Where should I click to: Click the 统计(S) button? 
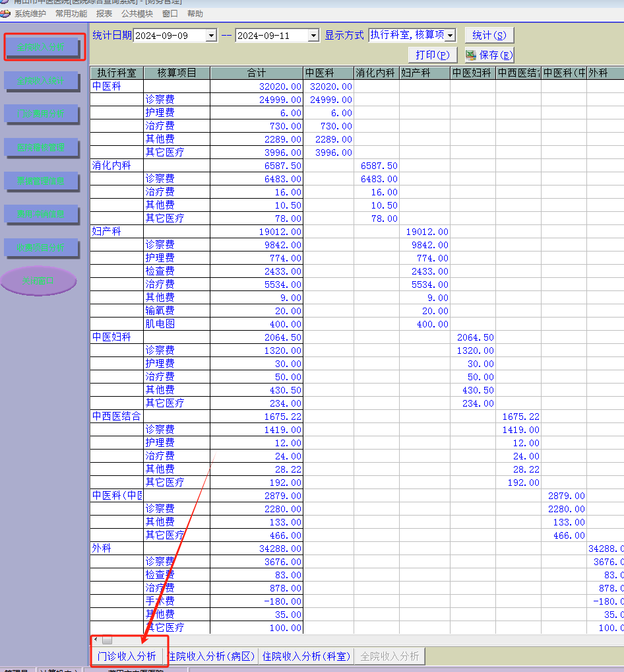[489, 35]
